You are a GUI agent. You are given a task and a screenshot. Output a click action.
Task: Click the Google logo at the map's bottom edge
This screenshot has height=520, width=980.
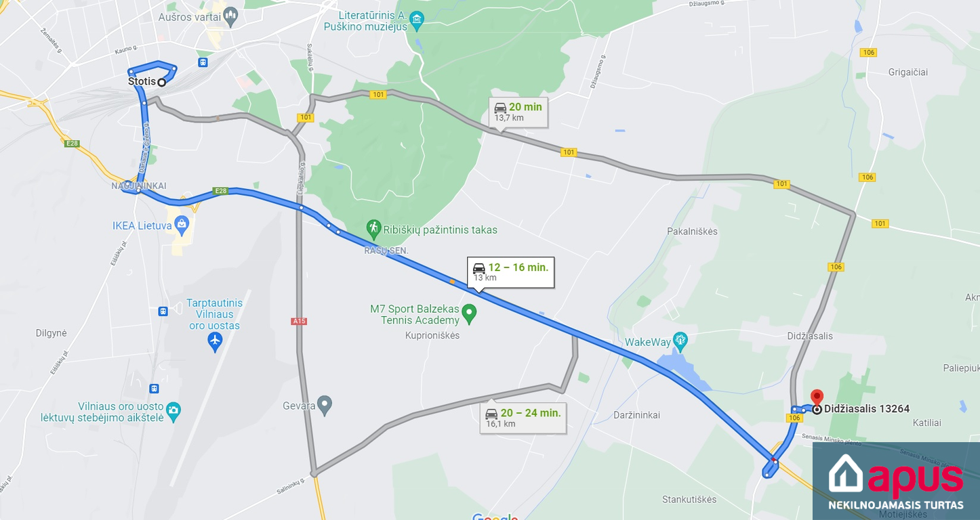coord(495,517)
